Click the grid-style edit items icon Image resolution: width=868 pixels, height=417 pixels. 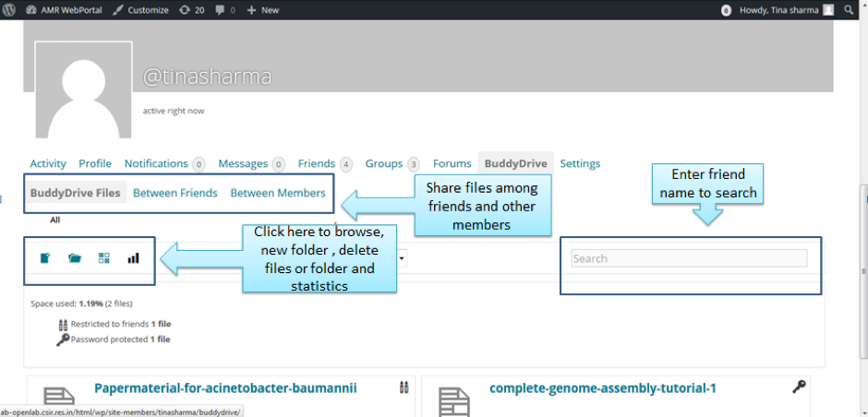pyautogui.click(x=103, y=258)
